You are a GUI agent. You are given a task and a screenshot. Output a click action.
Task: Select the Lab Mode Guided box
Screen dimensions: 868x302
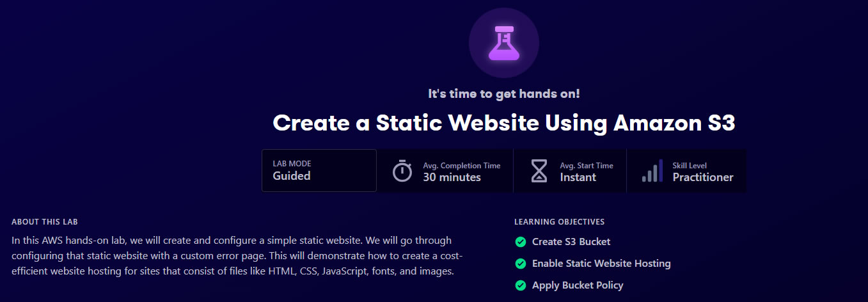coord(319,170)
